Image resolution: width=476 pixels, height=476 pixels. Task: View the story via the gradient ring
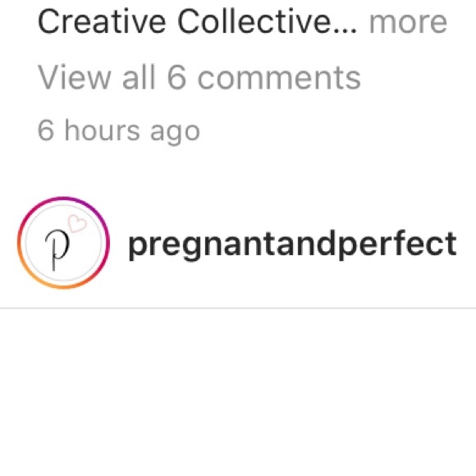[63, 243]
